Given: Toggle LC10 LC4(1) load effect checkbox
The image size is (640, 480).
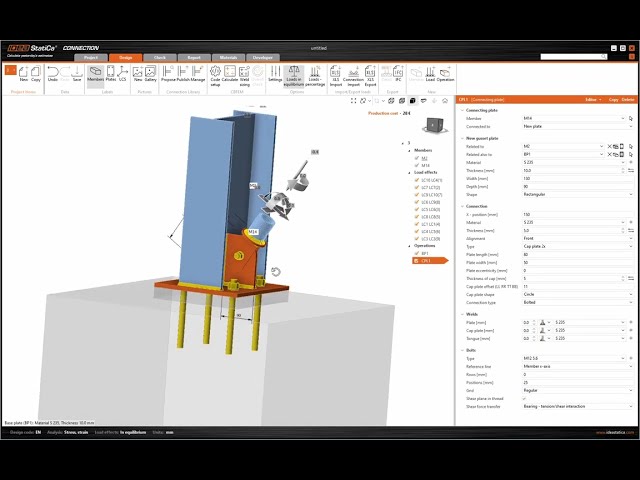Looking at the screenshot, I should pyautogui.click(x=417, y=180).
